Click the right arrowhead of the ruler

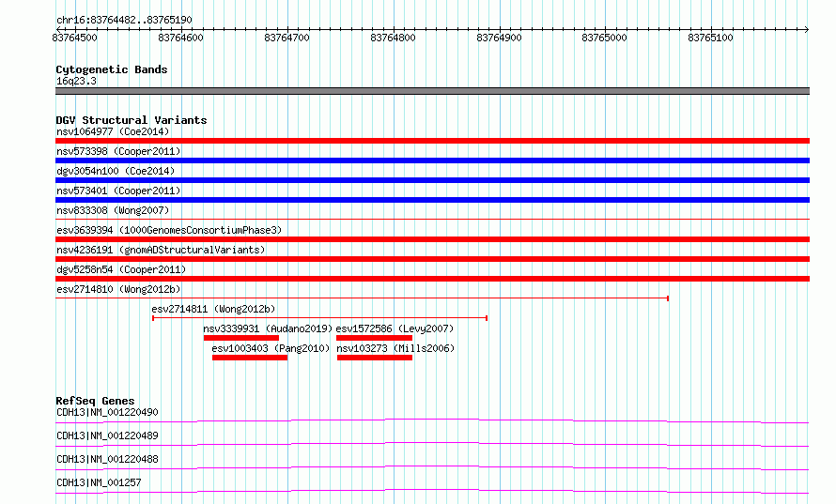coord(807,29)
